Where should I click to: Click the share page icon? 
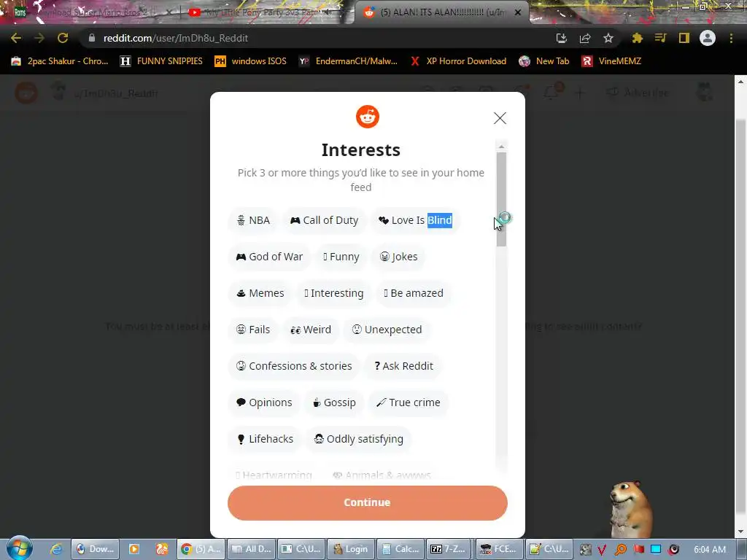585,38
